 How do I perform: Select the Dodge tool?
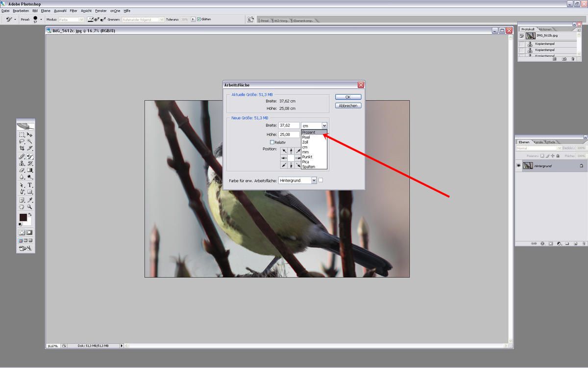point(30,177)
